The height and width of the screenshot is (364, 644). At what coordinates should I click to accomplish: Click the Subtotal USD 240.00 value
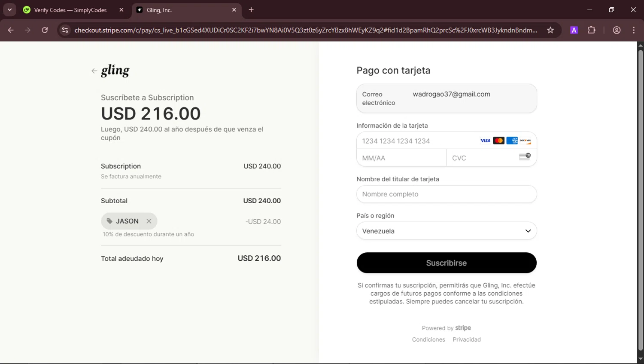[262, 201]
